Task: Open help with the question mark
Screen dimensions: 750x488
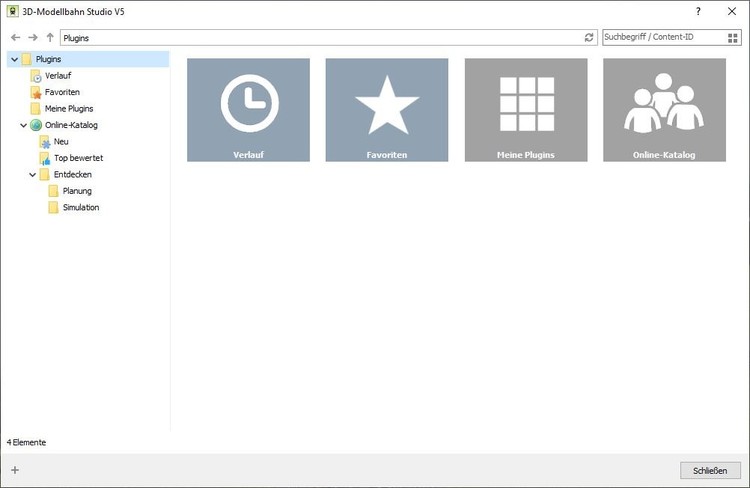Action: pos(698,11)
